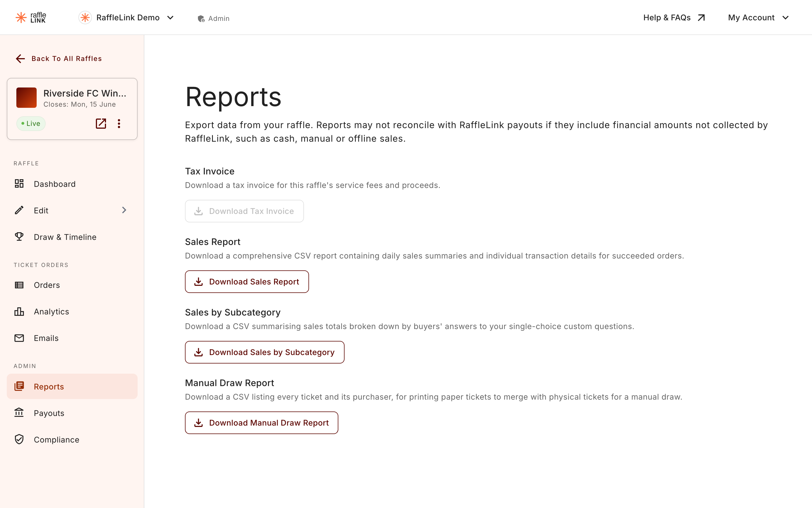This screenshot has width=812, height=508.
Task: Click Download Sales Report button
Action: [247, 282]
